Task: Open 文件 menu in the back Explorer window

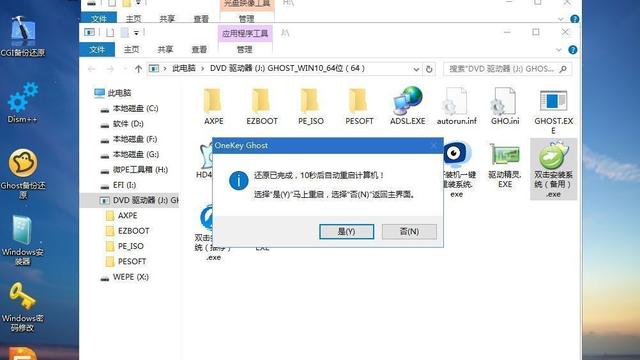Action: pyautogui.click(x=99, y=18)
